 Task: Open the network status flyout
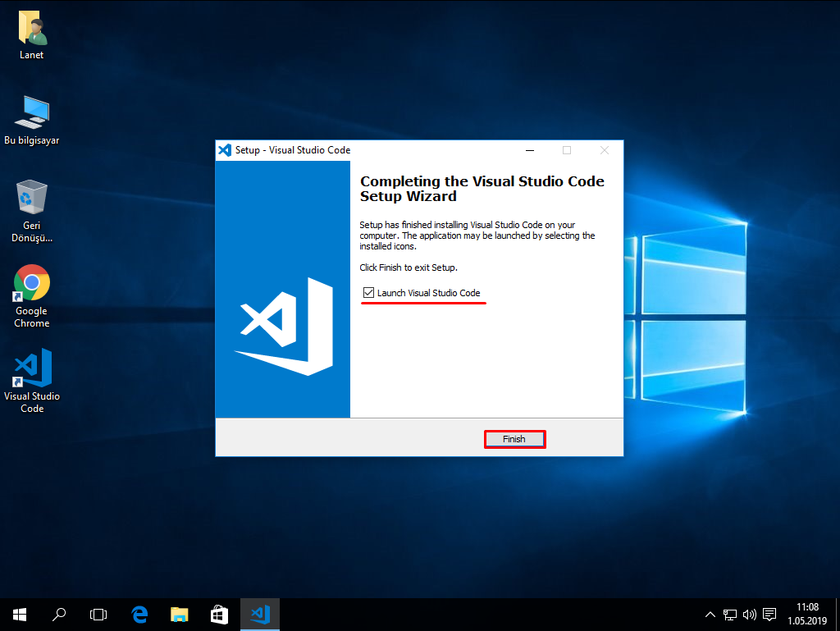coord(729,614)
